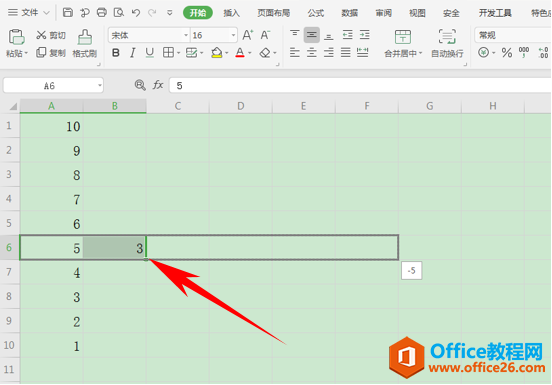Apply the red font color A
This screenshot has width=552, height=385.
point(240,53)
